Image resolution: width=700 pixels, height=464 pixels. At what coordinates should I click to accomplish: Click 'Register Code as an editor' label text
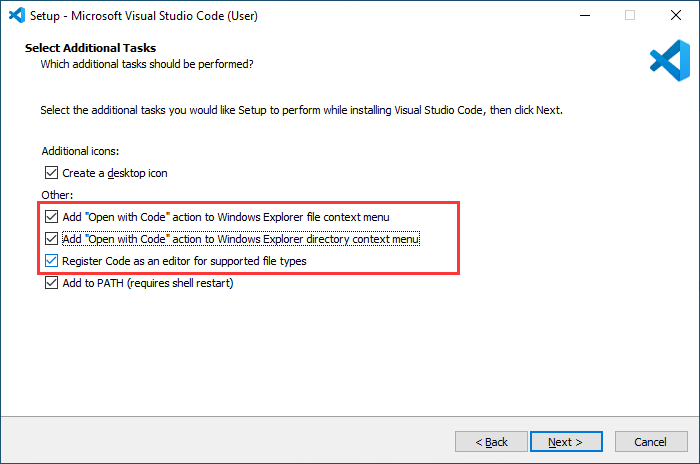[184, 261]
